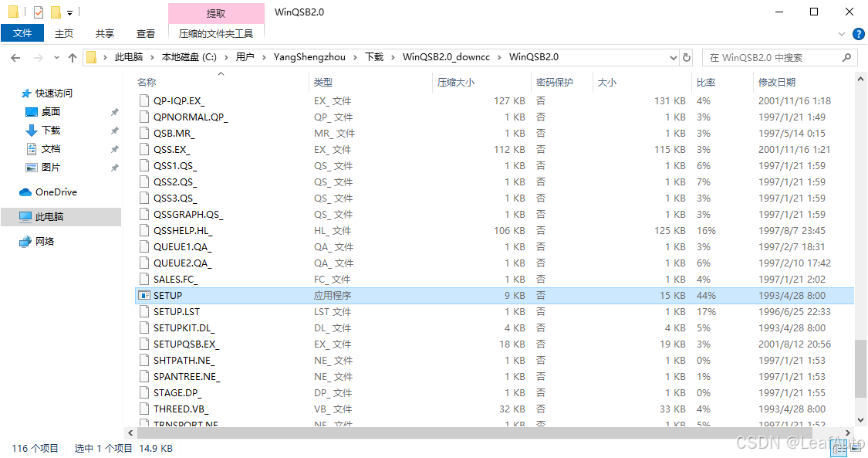Open 文档 in the navigation pane
This screenshot has height=458, width=868.
coord(51,149)
